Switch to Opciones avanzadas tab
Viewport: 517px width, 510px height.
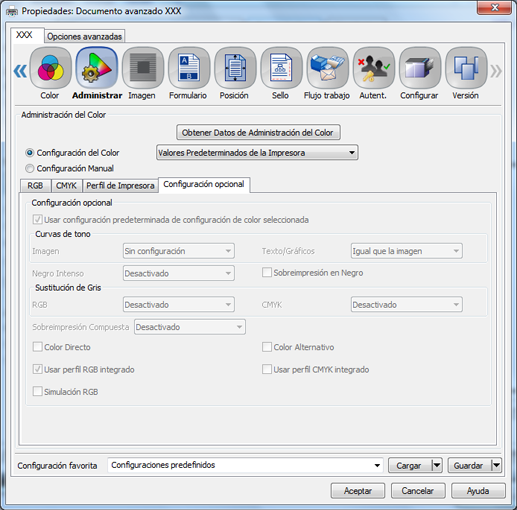85,36
